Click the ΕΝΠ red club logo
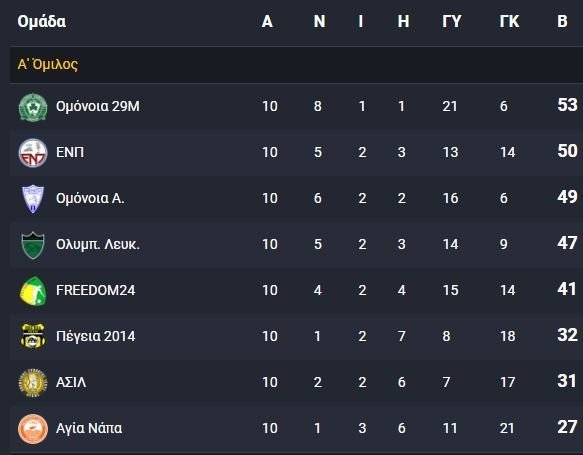The height and width of the screenshot is (455, 583). pos(33,153)
